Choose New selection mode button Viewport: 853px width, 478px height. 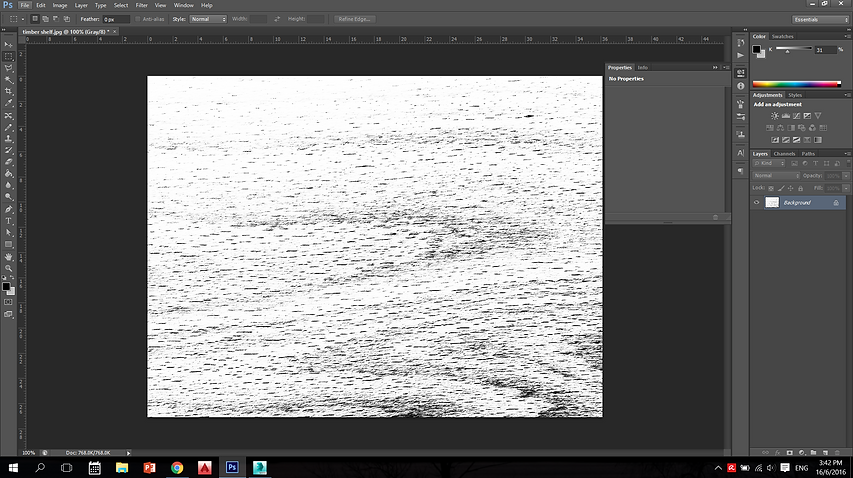(x=35, y=19)
